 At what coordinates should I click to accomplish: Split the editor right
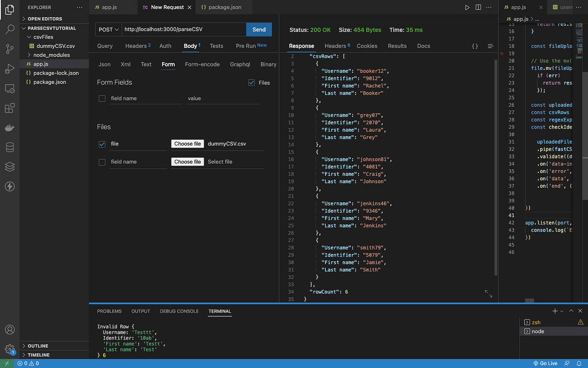click(478, 8)
